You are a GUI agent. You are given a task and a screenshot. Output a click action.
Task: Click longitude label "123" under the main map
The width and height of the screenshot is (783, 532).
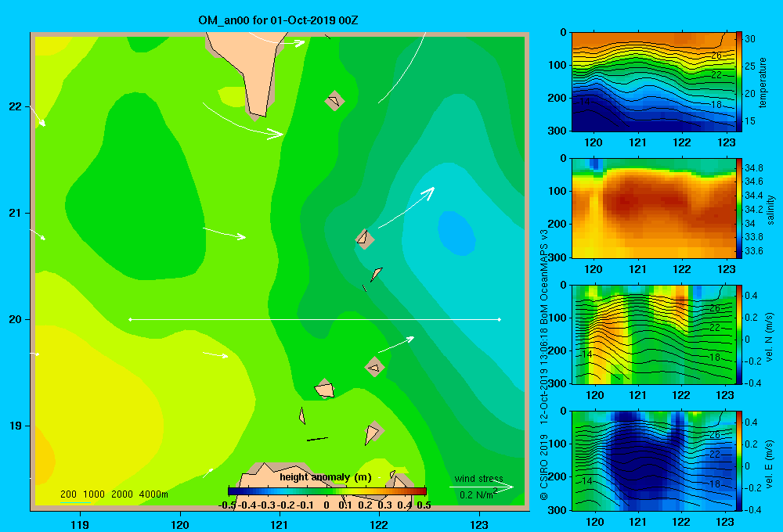pos(479,524)
